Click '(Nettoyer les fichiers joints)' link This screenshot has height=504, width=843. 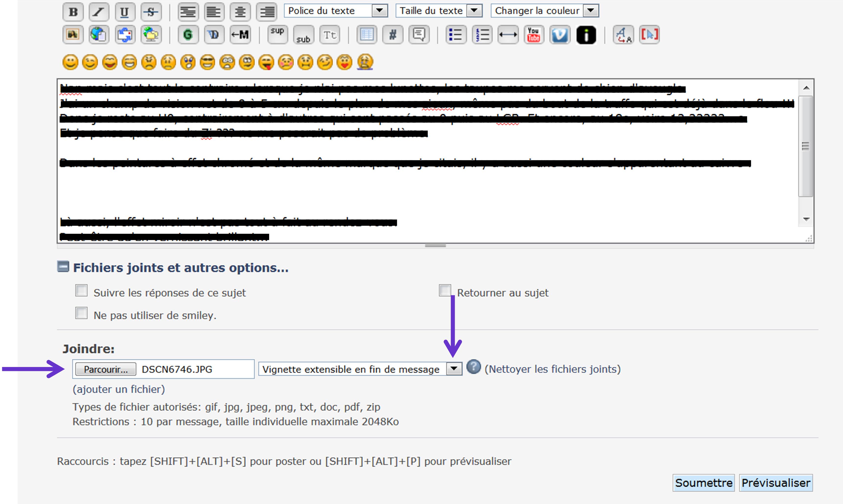tap(553, 369)
